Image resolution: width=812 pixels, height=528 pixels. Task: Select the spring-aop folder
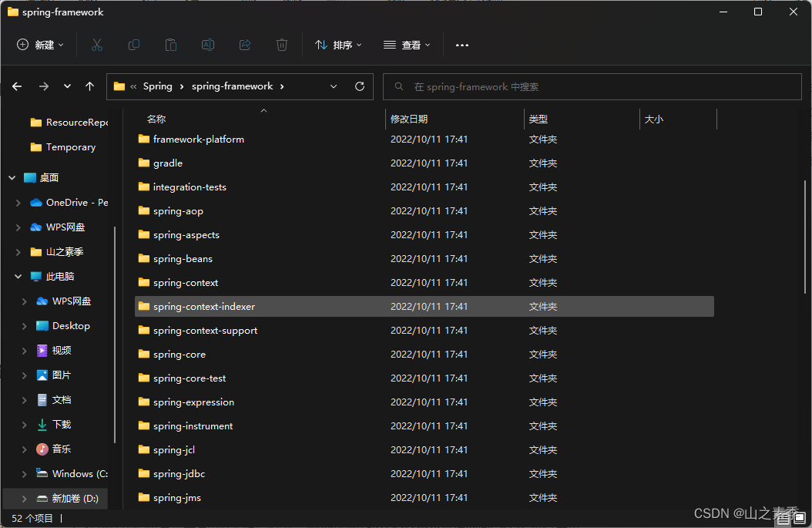(424, 211)
